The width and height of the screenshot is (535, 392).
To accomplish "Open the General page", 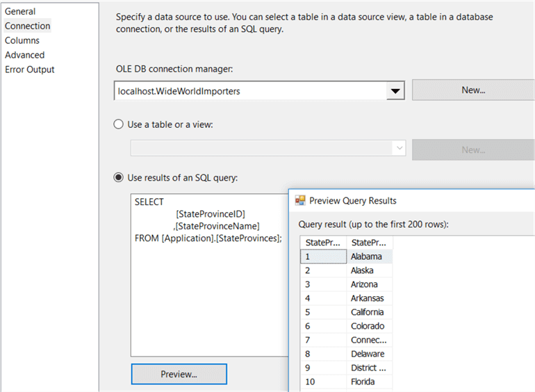I will (x=20, y=11).
